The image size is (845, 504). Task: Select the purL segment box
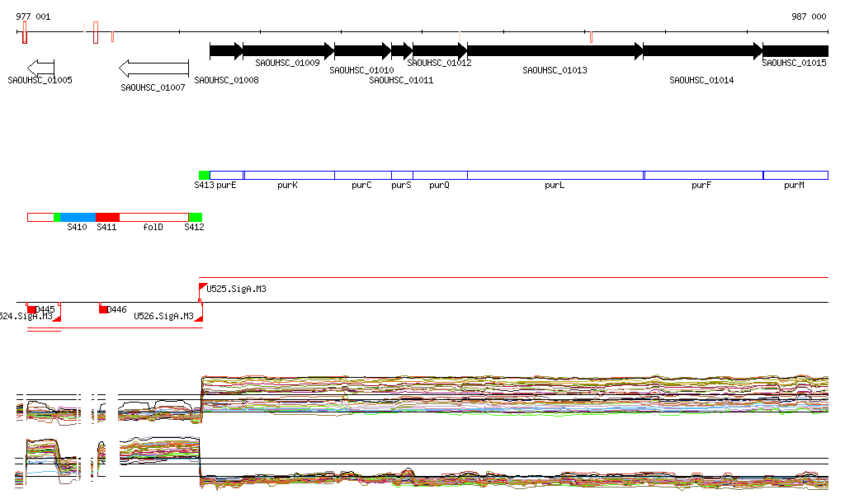[x=555, y=175]
